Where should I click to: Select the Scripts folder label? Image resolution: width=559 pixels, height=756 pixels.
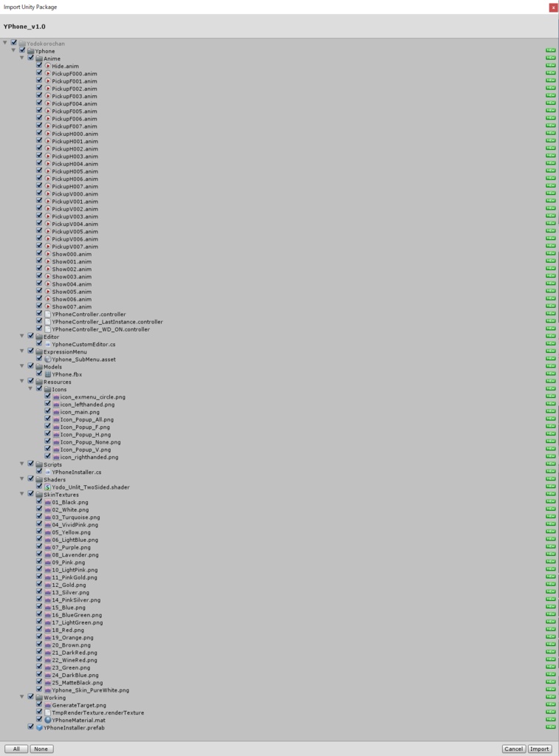point(52,465)
